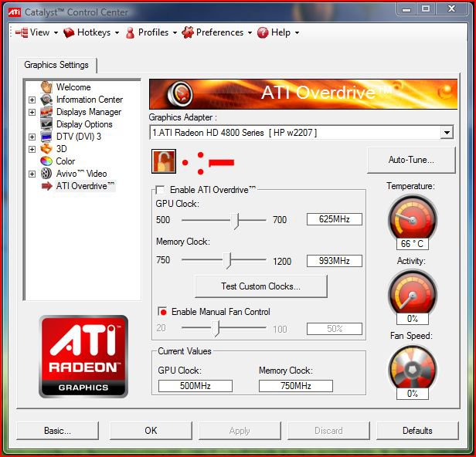The width and height of the screenshot is (476, 457).
Task: Click the Information Center icon
Action: 46,100
